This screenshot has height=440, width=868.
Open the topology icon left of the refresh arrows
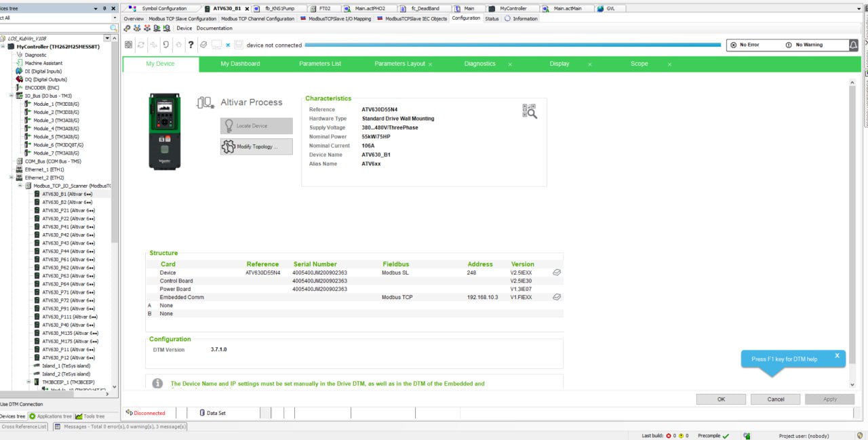tap(128, 45)
